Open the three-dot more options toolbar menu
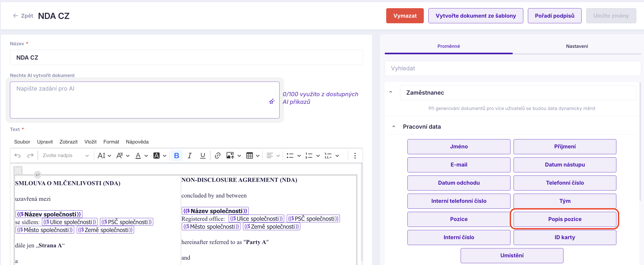 tap(355, 156)
